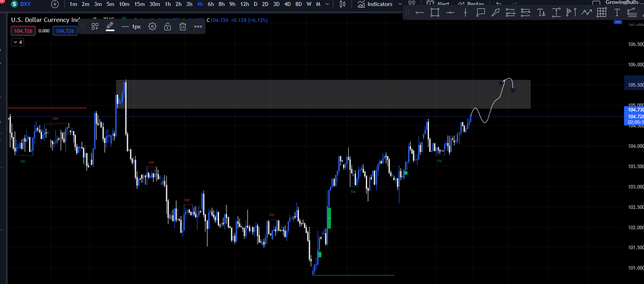Switch to the 15m timeframe

tap(140, 4)
